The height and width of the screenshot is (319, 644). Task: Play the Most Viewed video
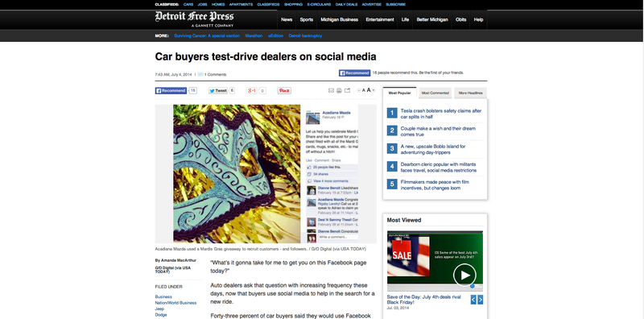[464, 275]
